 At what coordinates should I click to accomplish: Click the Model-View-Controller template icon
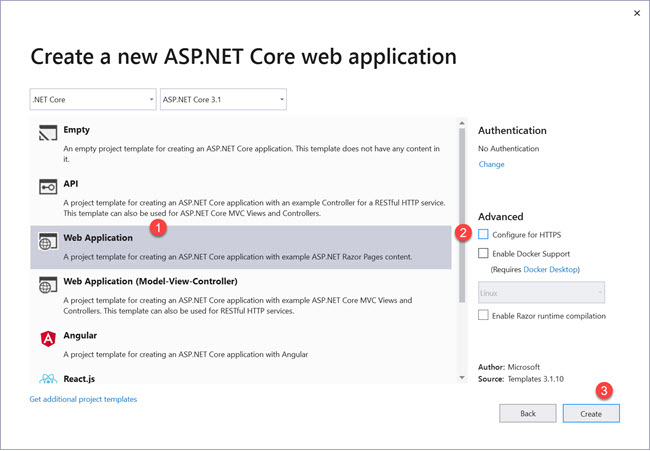coord(47,287)
